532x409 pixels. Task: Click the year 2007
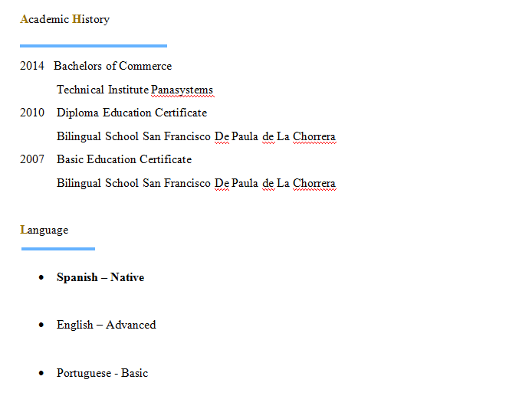coord(32,159)
